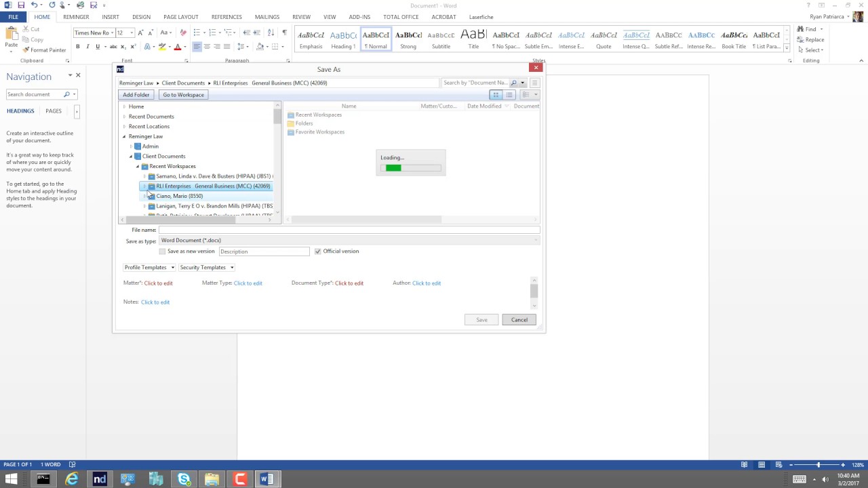
Task: Click Read Mode view icon in status bar
Action: 744,465
